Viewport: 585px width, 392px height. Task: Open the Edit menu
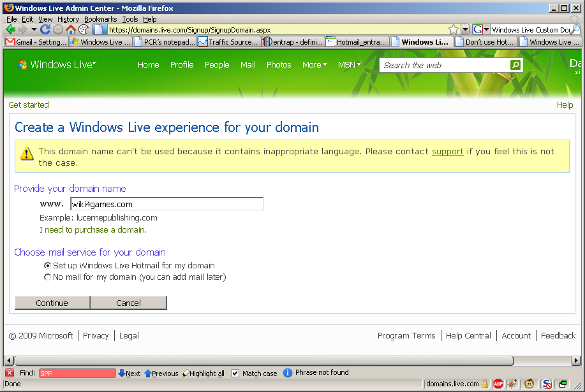pyautogui.click(x=27, y=19)
